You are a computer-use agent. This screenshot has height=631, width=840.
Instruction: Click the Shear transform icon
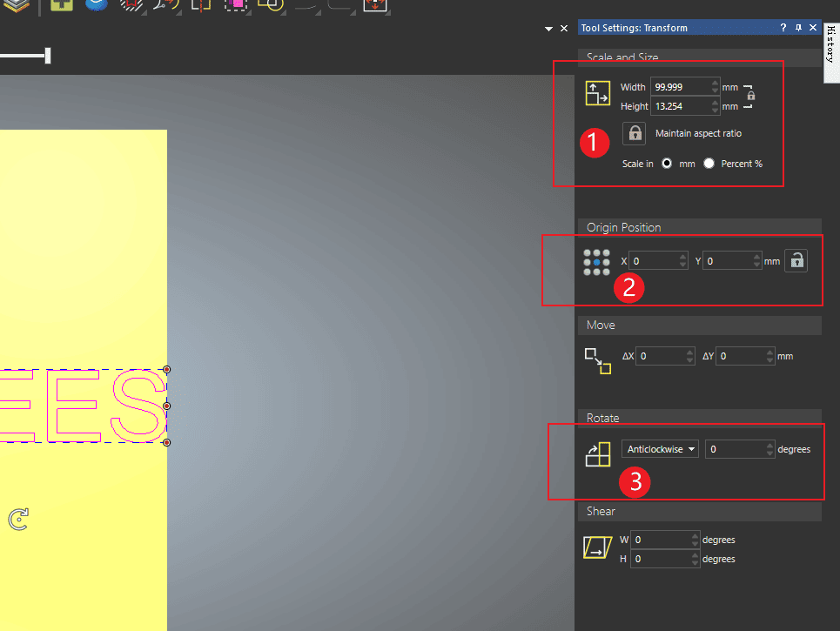click(597, 548)
